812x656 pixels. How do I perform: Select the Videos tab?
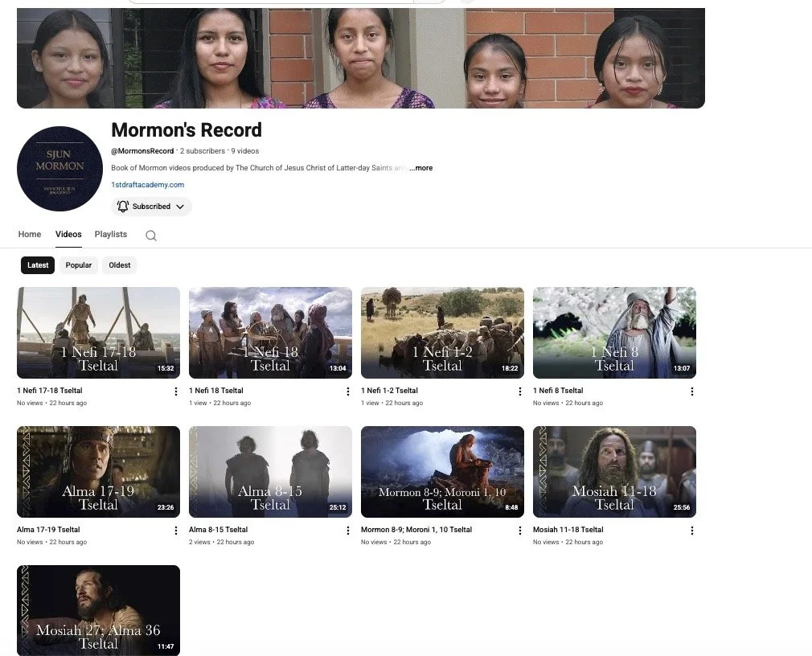pyautogui.click(x=68, y=234)
